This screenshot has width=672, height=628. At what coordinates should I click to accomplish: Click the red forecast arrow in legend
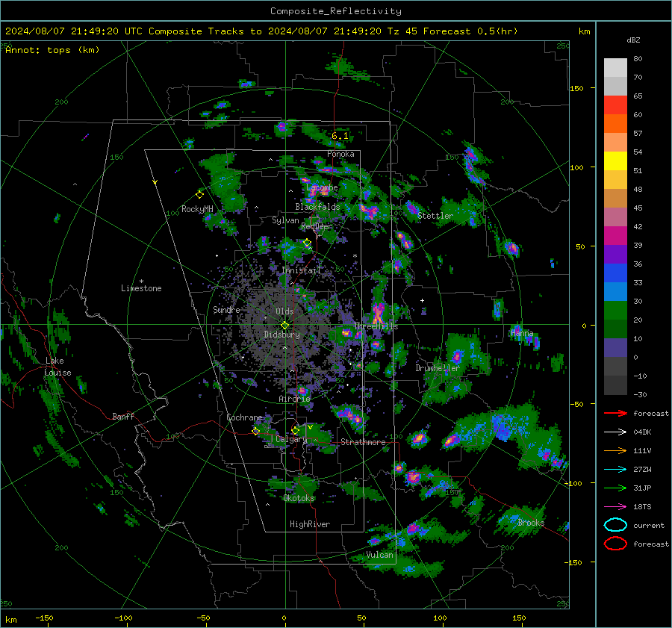615,413
